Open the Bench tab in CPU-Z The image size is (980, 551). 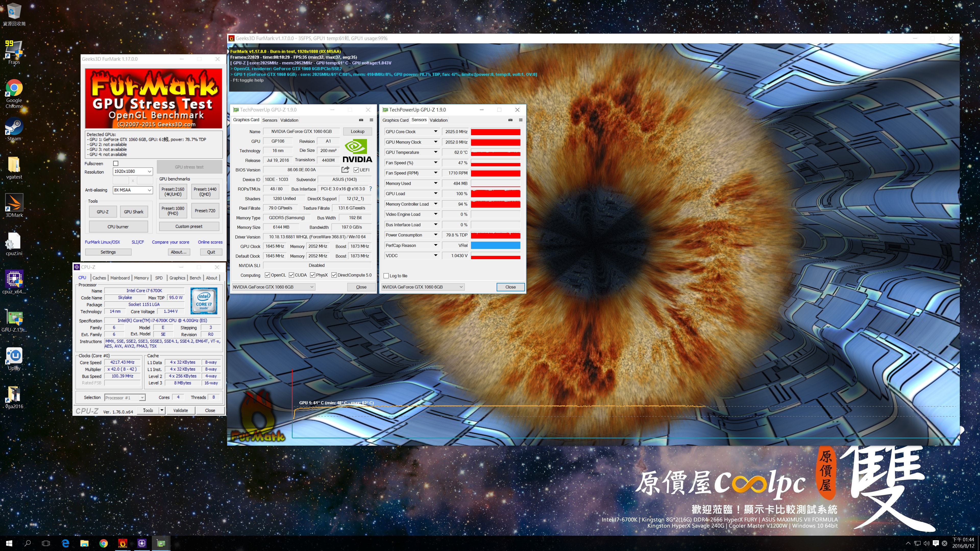click(x=195, y=278)
